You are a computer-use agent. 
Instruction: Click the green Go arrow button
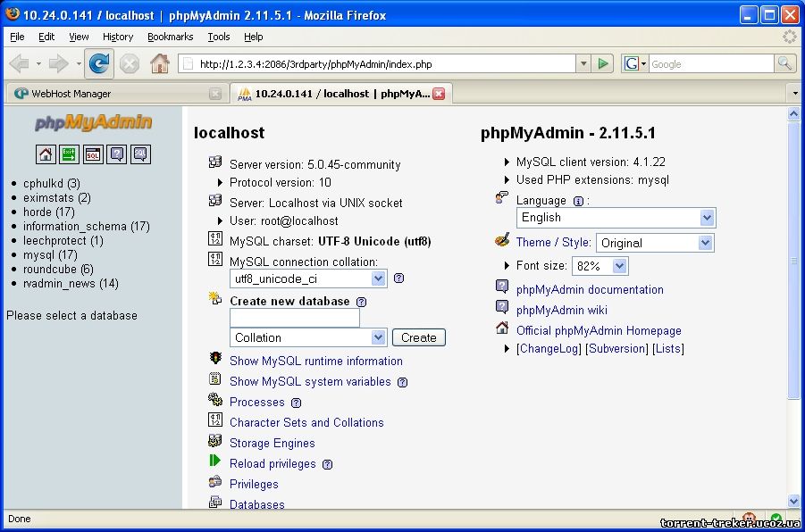coord(603,63)
